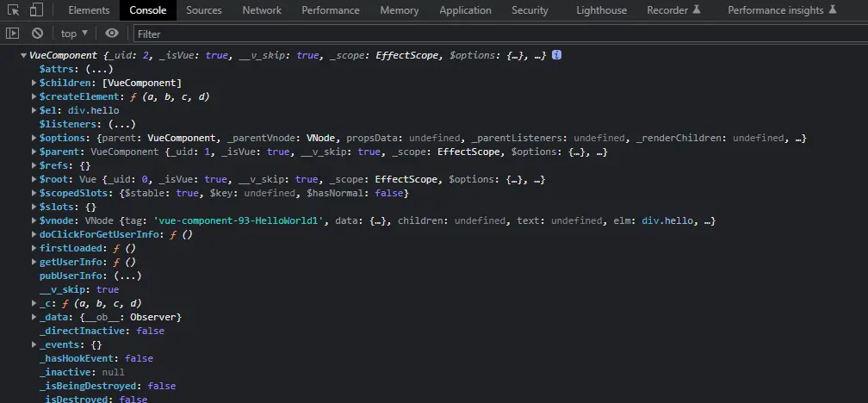Expand the $vnode VNode entry
Image resolution: width=868 pixels, height=403 pixels.
coord(34,220)
